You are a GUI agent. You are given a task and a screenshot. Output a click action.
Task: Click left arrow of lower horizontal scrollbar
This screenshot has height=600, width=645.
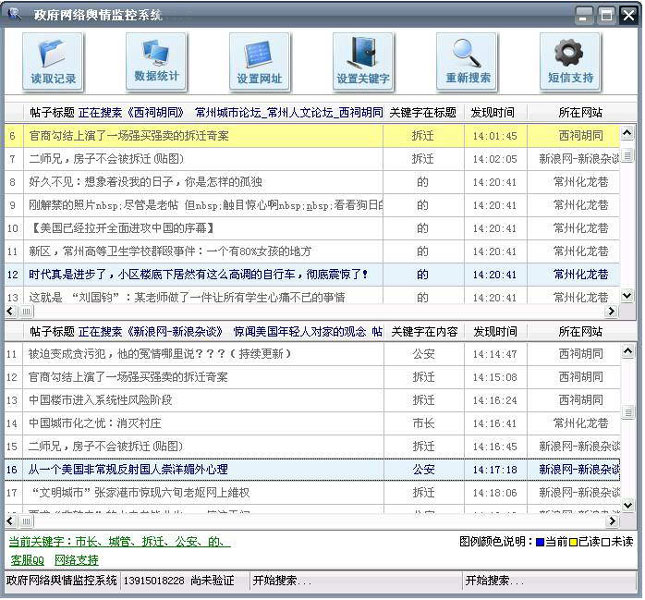11,521
